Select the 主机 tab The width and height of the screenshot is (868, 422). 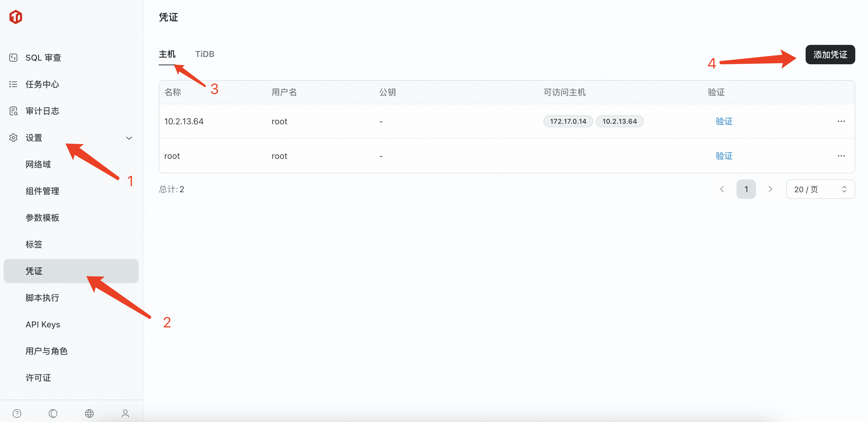pyautogui.click(x=167, y=54)
